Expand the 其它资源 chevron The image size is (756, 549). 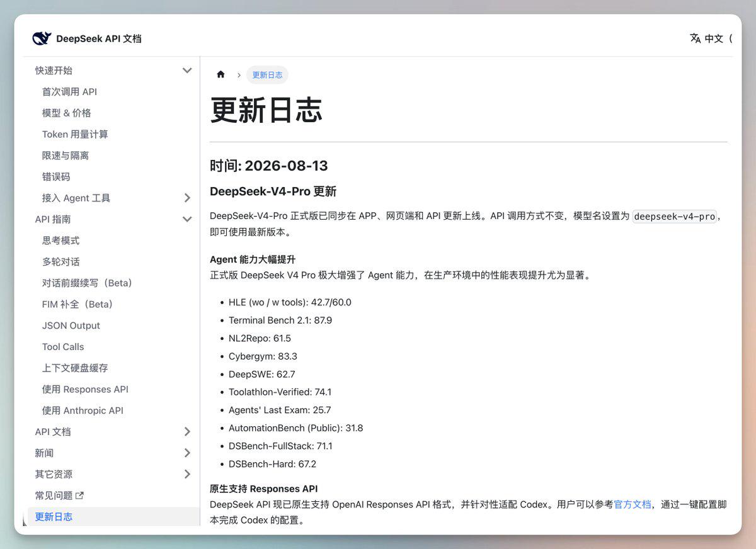187,474
